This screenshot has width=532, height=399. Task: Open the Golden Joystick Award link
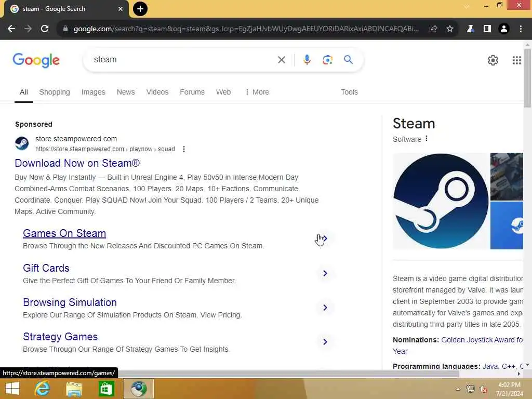coord(482,340)
